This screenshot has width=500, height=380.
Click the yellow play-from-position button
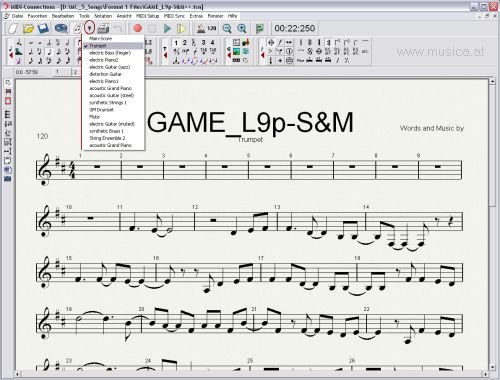tap(182, 29)
